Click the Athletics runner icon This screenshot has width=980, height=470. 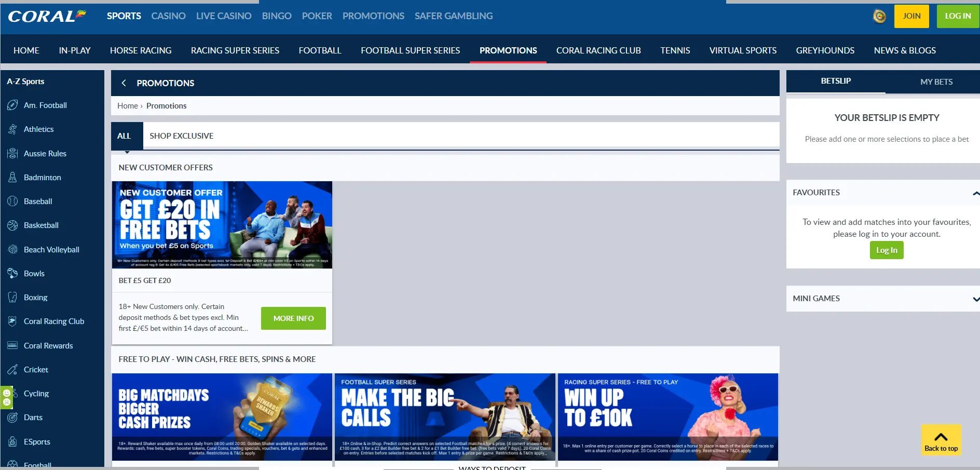point(12,129)
